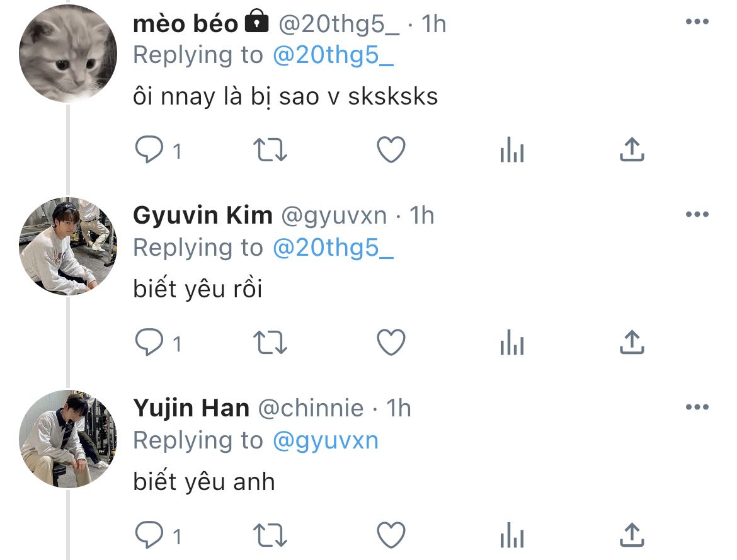Open more options on Gyuvin Kim's tweet

697,215
